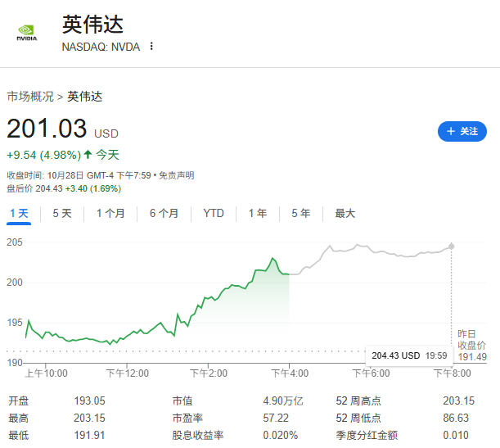Click the 52 周低点 value 86.63
The height and width of the screenshot is (448, 500).
[x=456, y=418]
